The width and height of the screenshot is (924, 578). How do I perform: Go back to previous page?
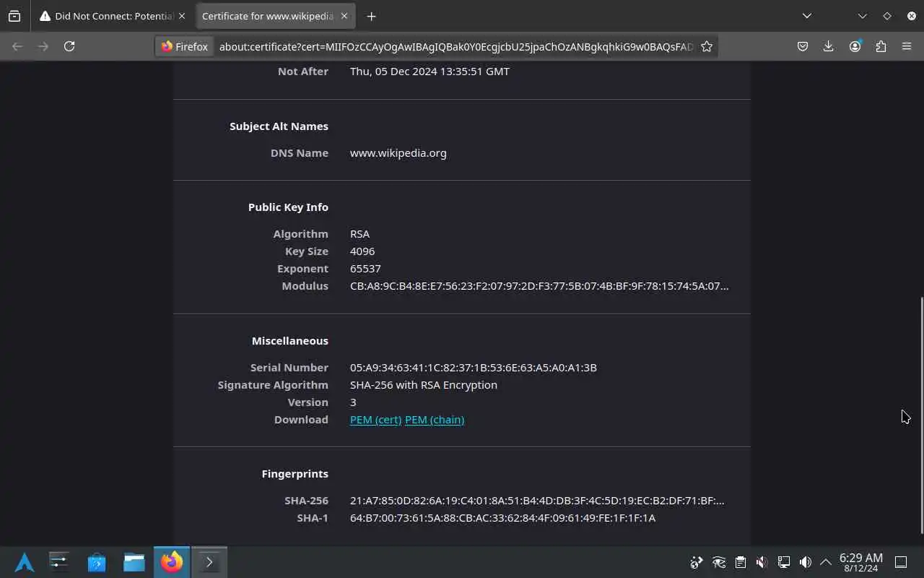[17, 46]
